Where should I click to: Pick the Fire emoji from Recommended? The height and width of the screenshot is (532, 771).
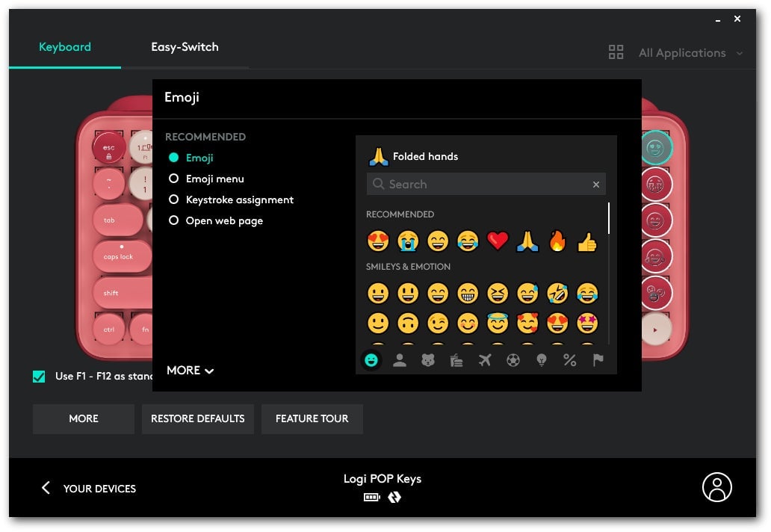pos(557,241)
